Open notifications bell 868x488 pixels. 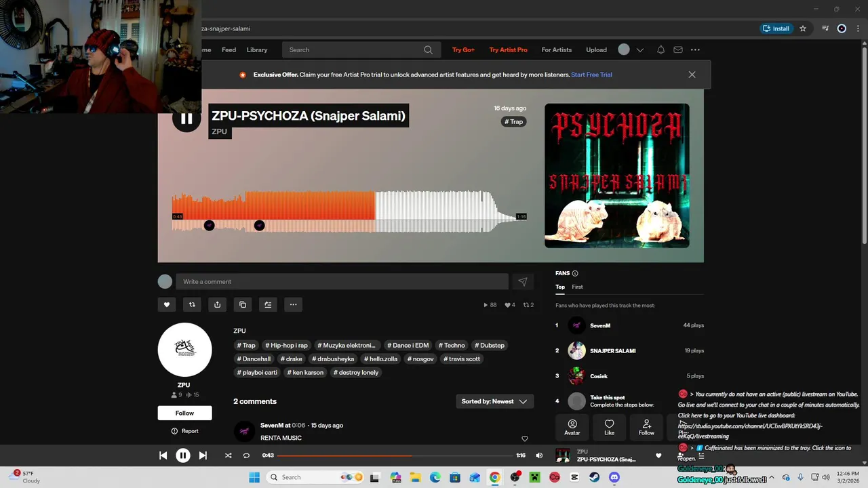click(660, 49)
